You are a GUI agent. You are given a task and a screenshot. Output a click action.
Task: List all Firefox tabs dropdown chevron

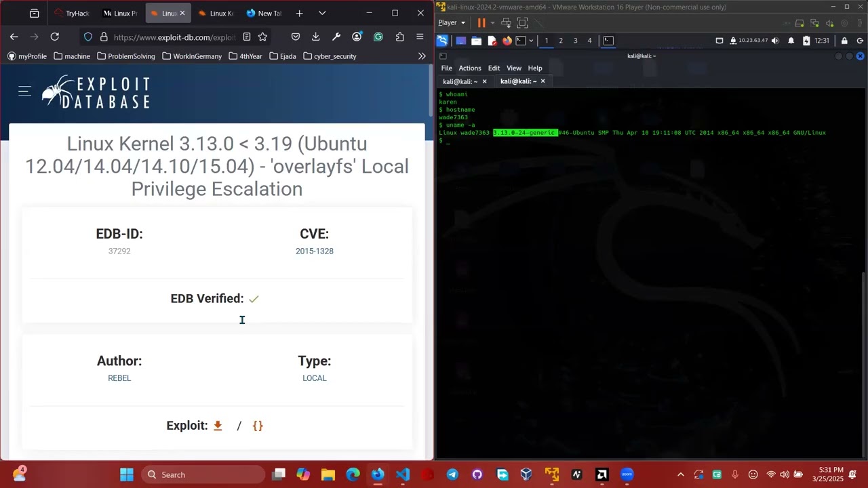click(x=322, y=13)
